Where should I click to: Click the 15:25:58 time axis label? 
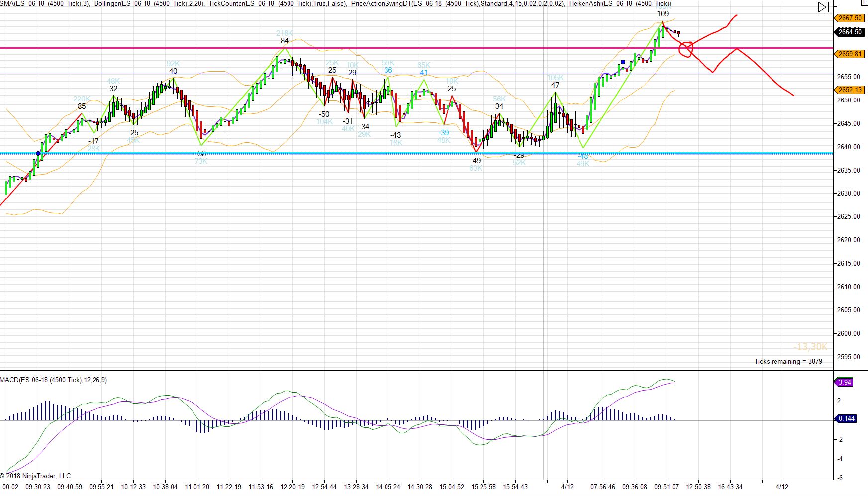[483, 487]
